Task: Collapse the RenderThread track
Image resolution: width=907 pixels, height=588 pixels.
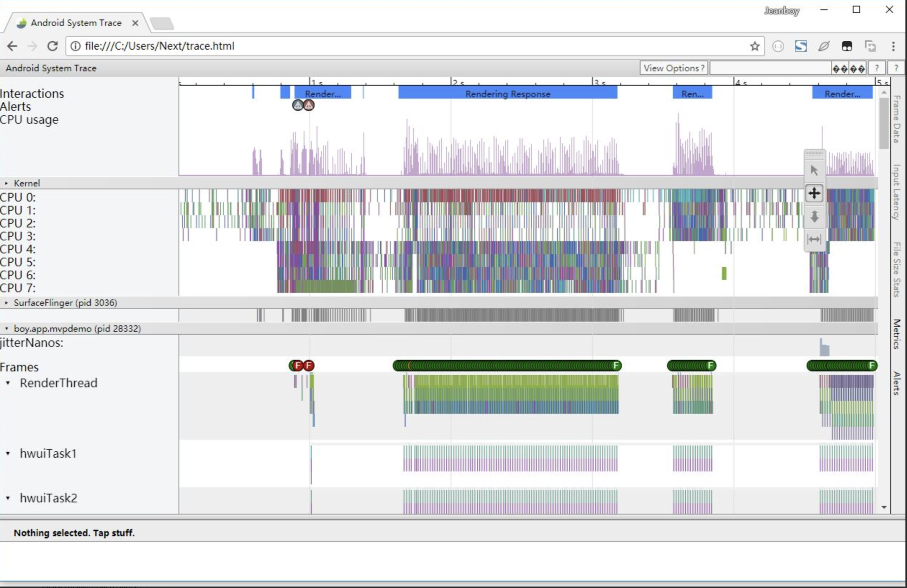Action: point(8,383)
